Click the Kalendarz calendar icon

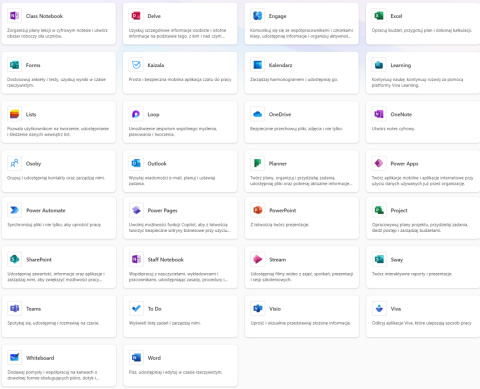click(x=257, y=65)
